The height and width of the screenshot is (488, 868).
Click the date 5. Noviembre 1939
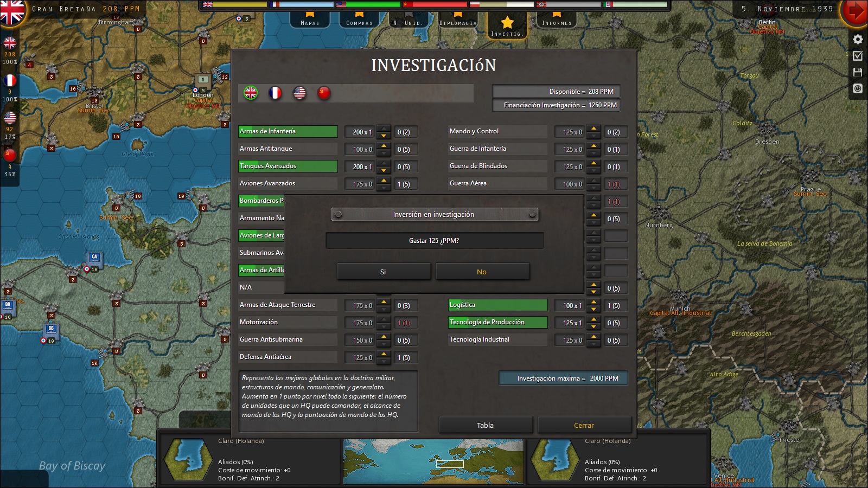[x=787, y=9]
